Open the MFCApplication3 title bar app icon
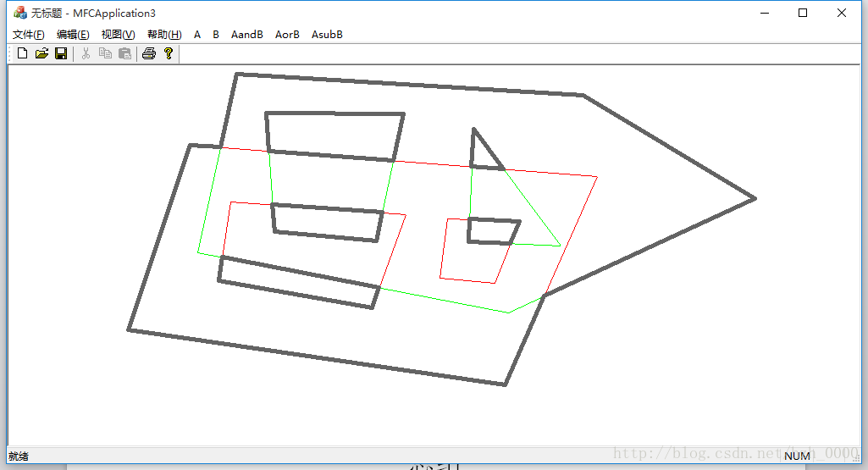Viewport: 868px width, 470px height. click(x=20, y=13)
